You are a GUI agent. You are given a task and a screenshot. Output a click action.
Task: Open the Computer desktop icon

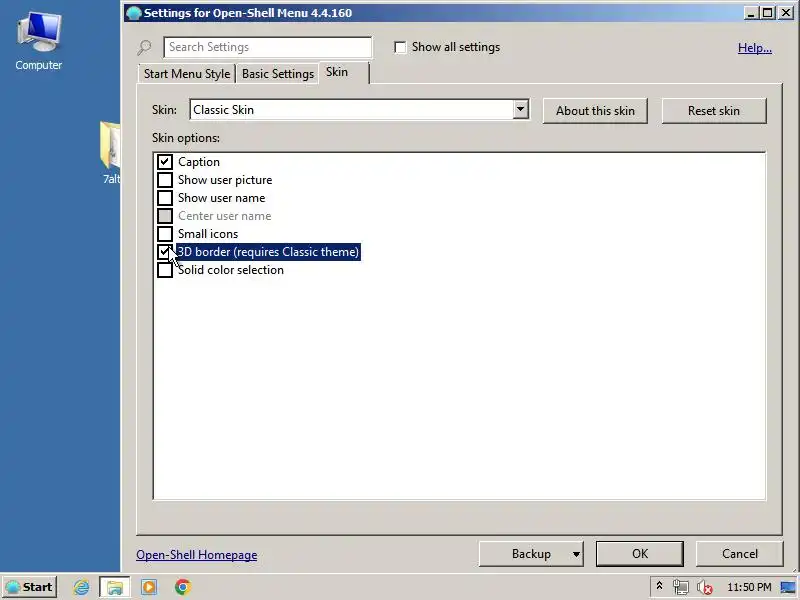(x=39, y=42)
